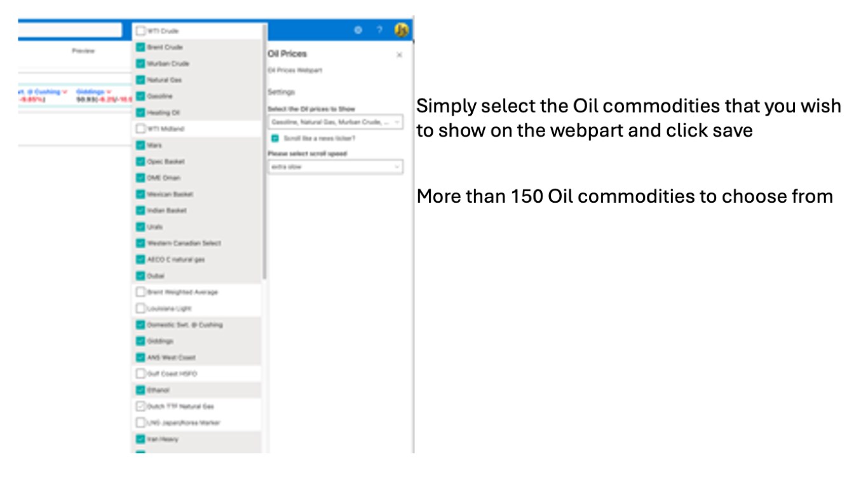Viewport: 868px width, 488px height.
Task: Expand the oil prices selection dropdown
Action: click(x=335, y=121)
